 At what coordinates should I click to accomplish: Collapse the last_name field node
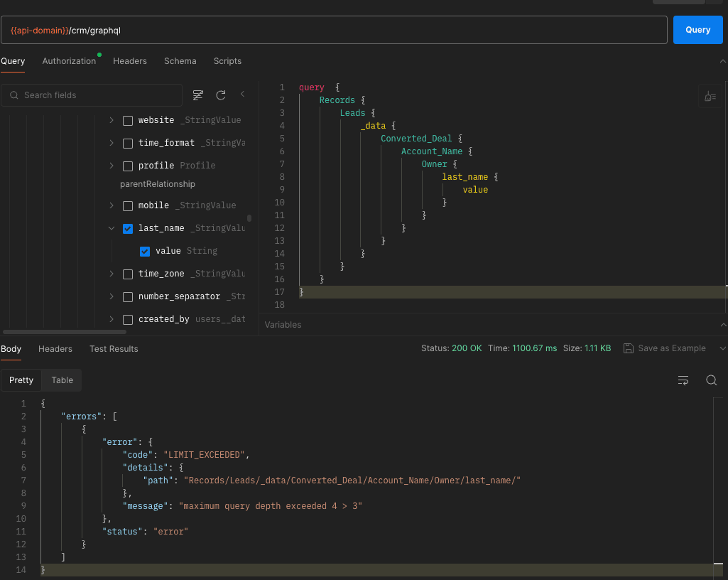coord(112,228)
